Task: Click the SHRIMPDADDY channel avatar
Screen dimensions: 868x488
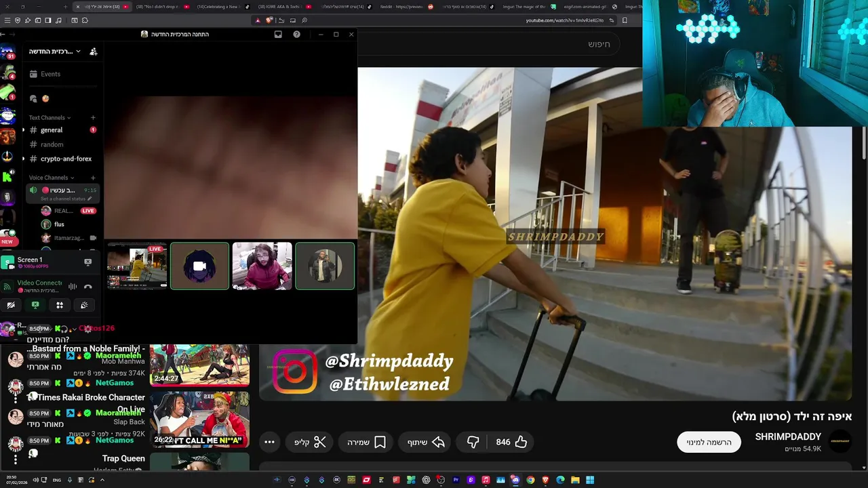Action: coord(840,441)
